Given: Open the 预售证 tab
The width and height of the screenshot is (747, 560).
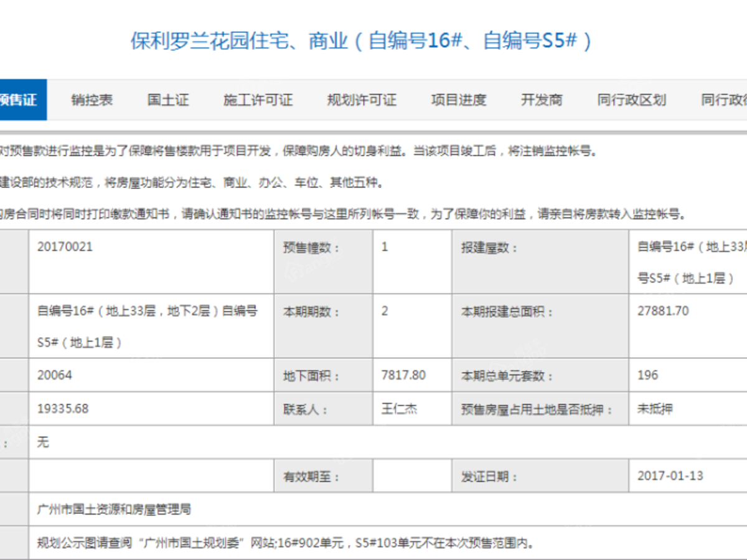Looking at the screenshot, I should [22, 100].
